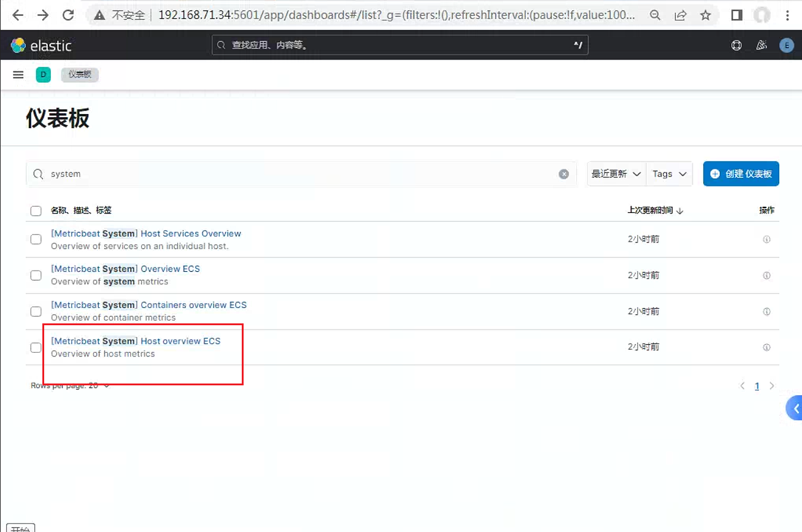
Task: Click the dashboard search box containing system
Action: [301, 174]
